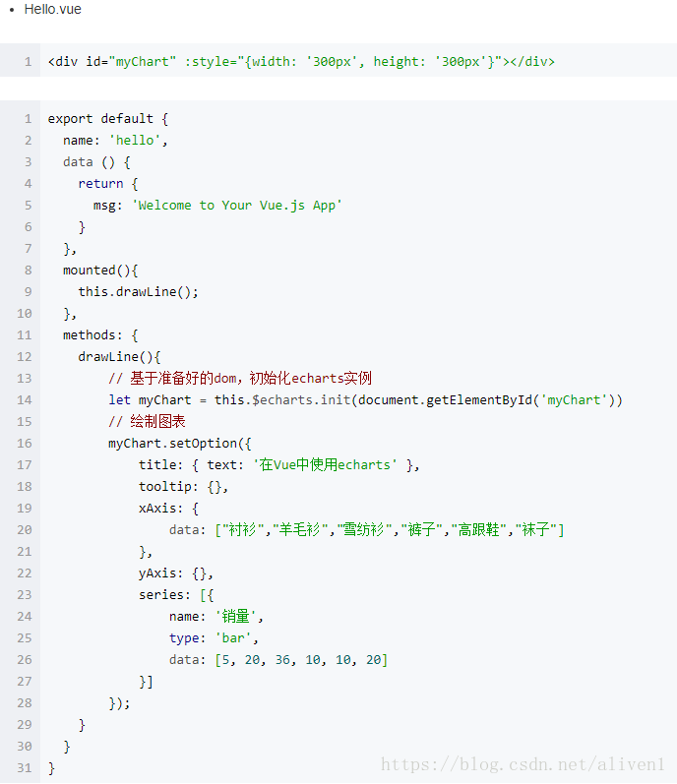
Task: Click the 'data () {' code line
Action: pos(96,162)
